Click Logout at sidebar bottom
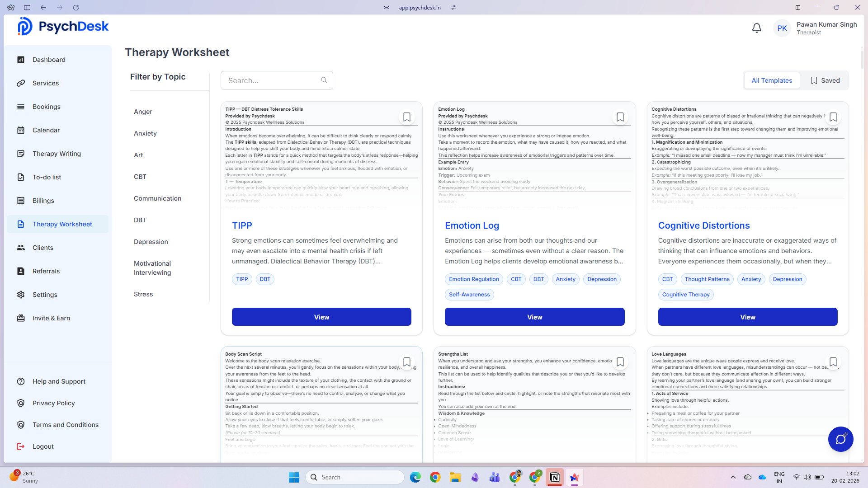868x488 pixels. pyautogui.click(x=43, y=446)
